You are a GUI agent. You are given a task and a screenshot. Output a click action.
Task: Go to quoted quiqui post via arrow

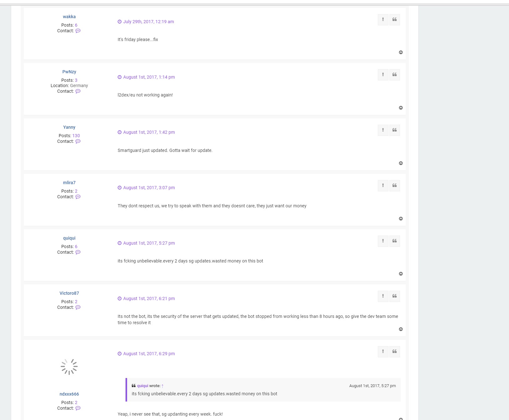[162, 386]
